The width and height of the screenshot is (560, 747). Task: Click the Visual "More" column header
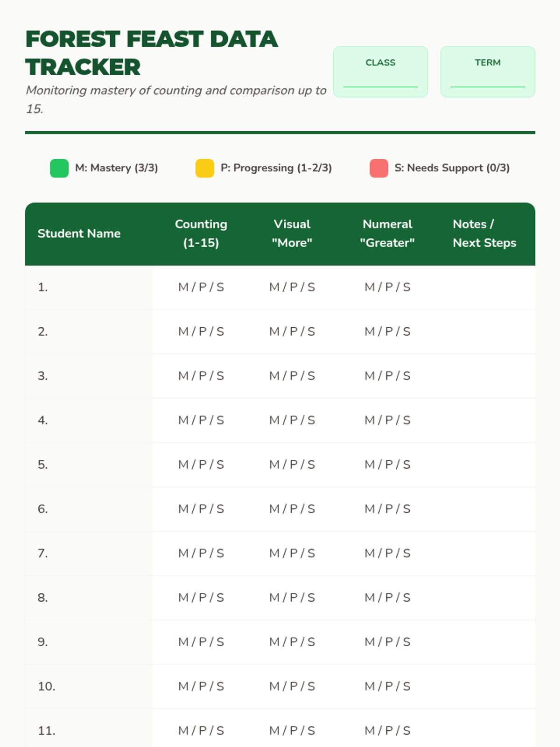click(x=292, y=233)
